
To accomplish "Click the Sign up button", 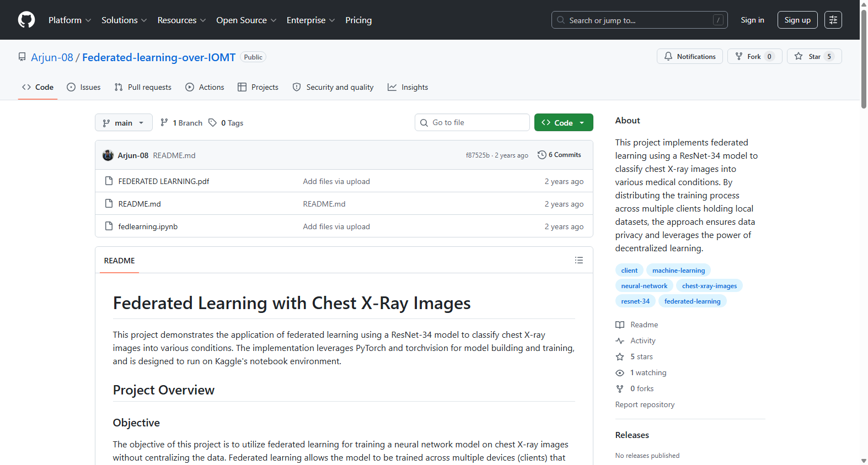I will (x=797, y=20).
